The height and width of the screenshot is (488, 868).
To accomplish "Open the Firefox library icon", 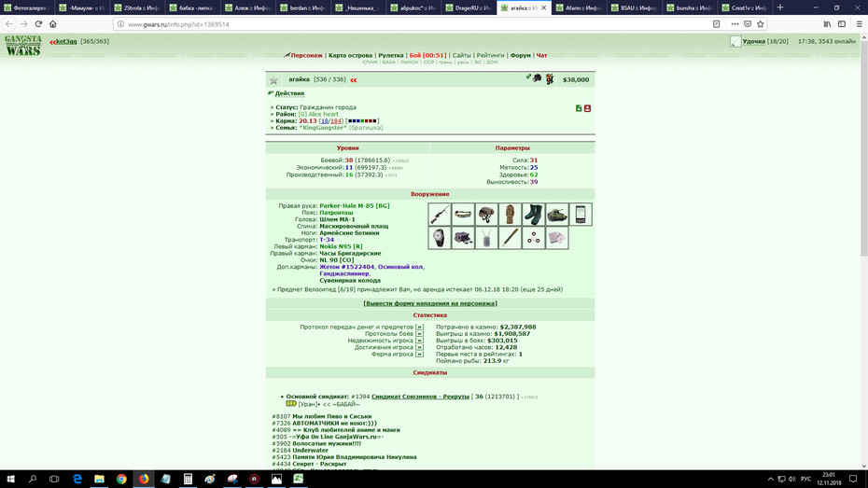I will pyautogui.click(x=827, y=23).
